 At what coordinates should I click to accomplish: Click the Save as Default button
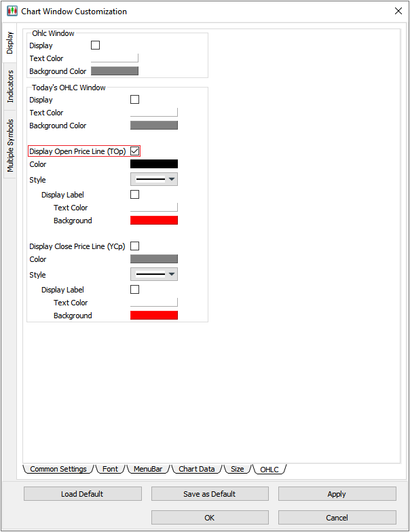point(209,494)
